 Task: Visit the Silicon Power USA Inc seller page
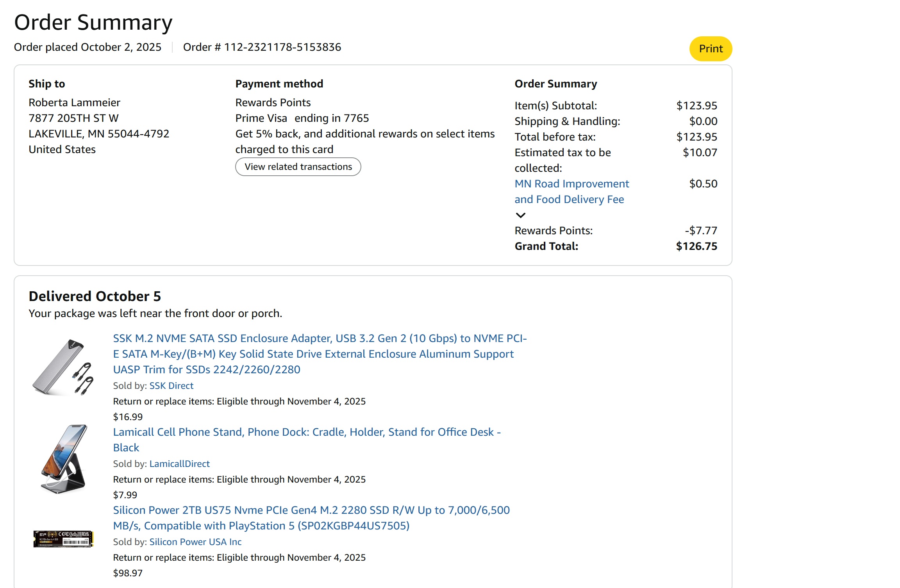pos(195,542)
